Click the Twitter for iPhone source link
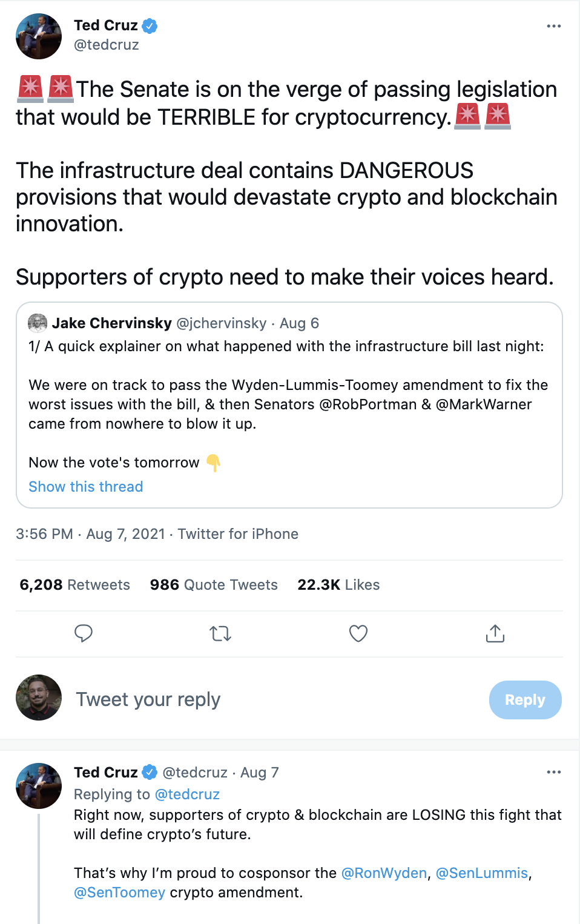 238,534
